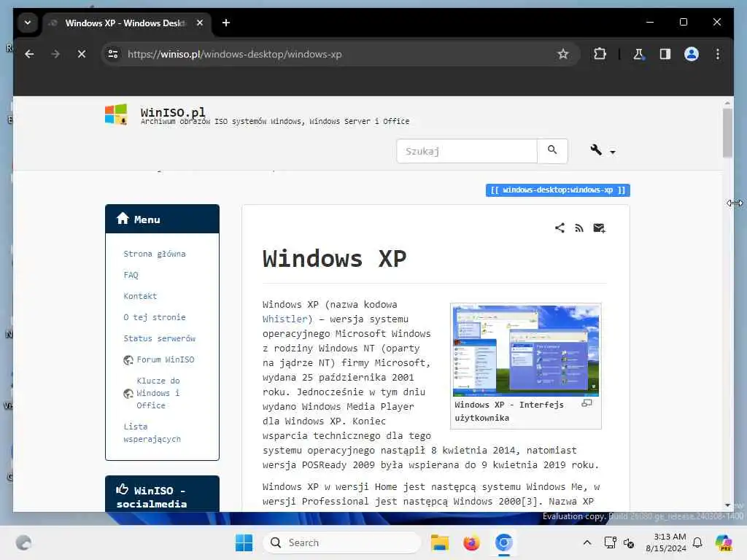Click the forward navigation arrow
The width and height of the screenshot is (747, 560).
tap(55, 54)
